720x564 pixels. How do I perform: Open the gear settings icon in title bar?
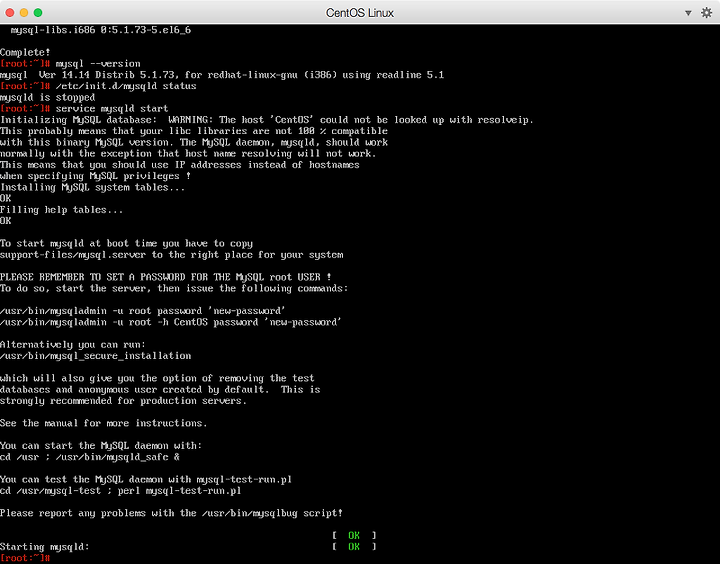point(706,12)
